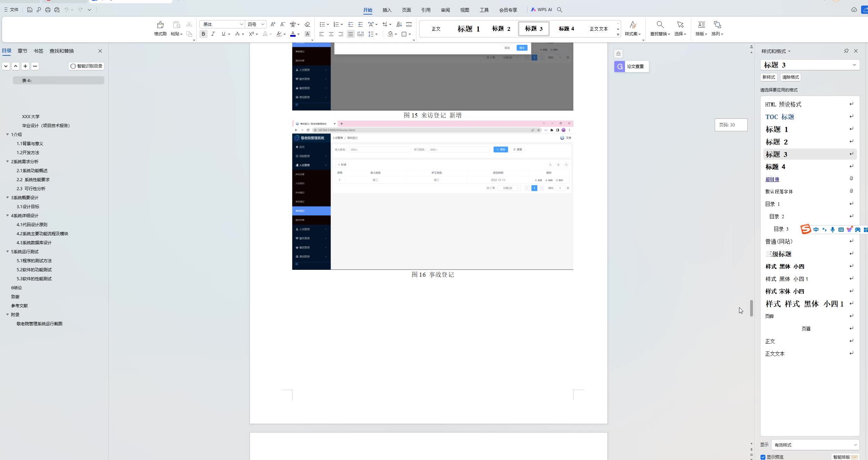Collapse the 1介绍 outline node
This screenshot has width=868, height=460.
pos(7,134)
